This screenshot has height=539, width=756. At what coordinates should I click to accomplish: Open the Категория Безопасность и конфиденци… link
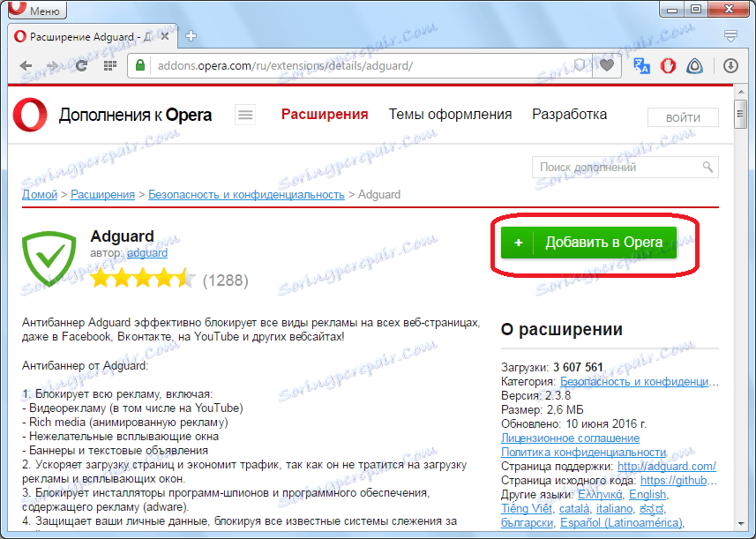click(640, 381)
